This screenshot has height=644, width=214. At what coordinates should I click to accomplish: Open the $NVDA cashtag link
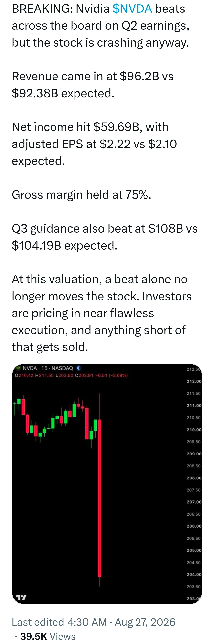tap(132, 9)
